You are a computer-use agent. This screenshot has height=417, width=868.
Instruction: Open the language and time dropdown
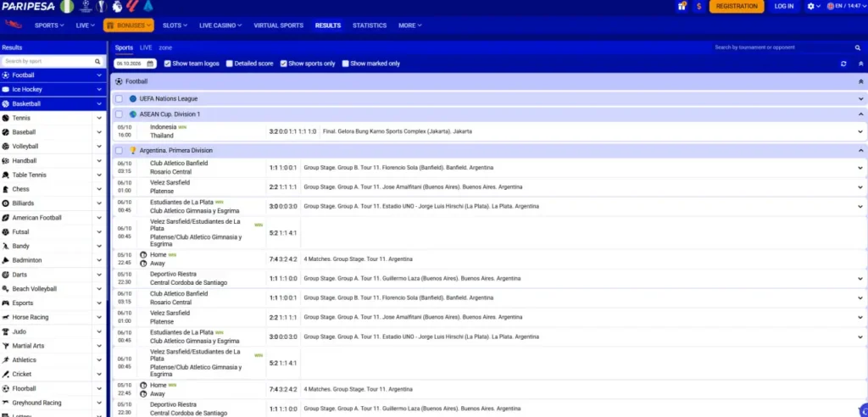coord(846,6)
